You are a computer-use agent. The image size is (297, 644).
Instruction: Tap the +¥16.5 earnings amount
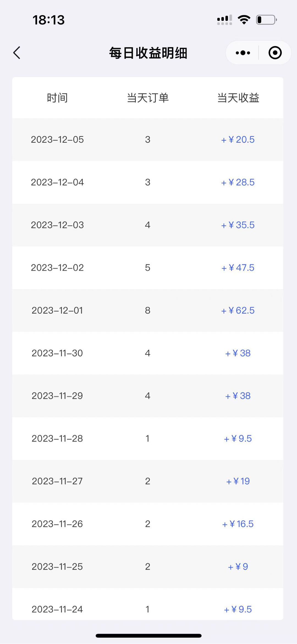(x=238, y=524)
